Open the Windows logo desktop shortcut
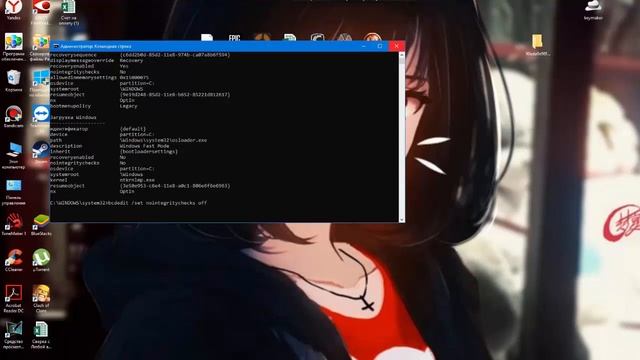 click(x=41, y=82)
